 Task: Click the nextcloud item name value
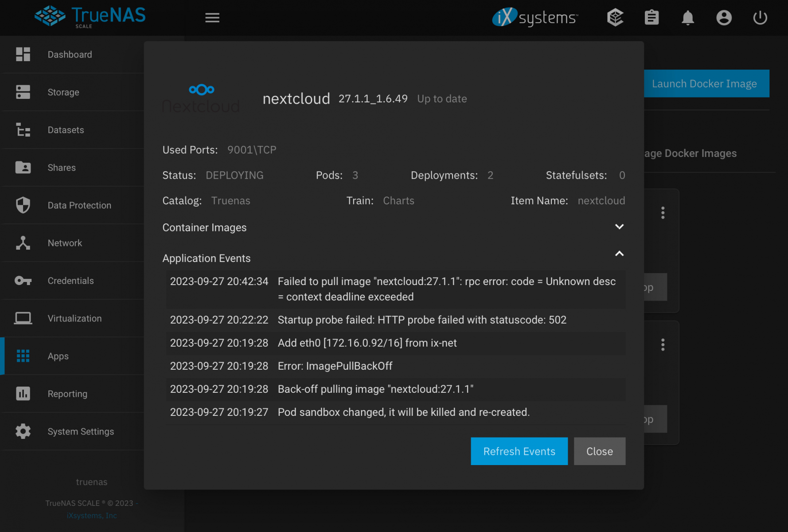click(x=601, y=201)
